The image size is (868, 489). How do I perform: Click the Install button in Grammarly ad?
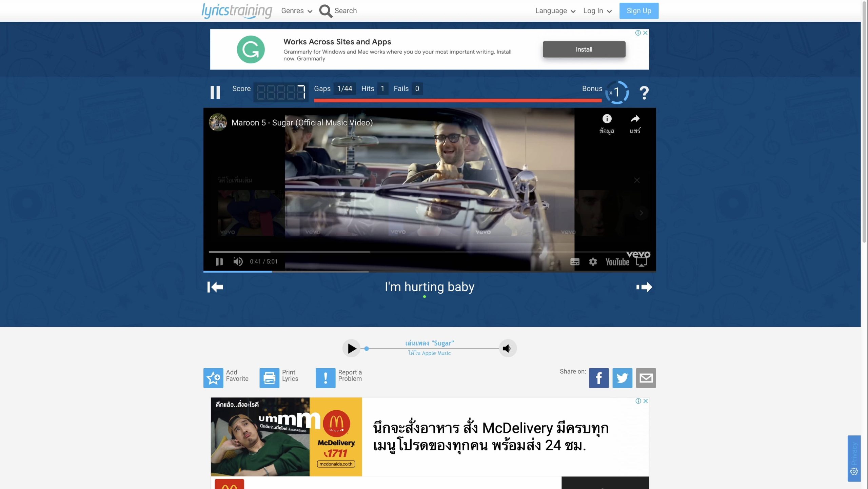584,50
